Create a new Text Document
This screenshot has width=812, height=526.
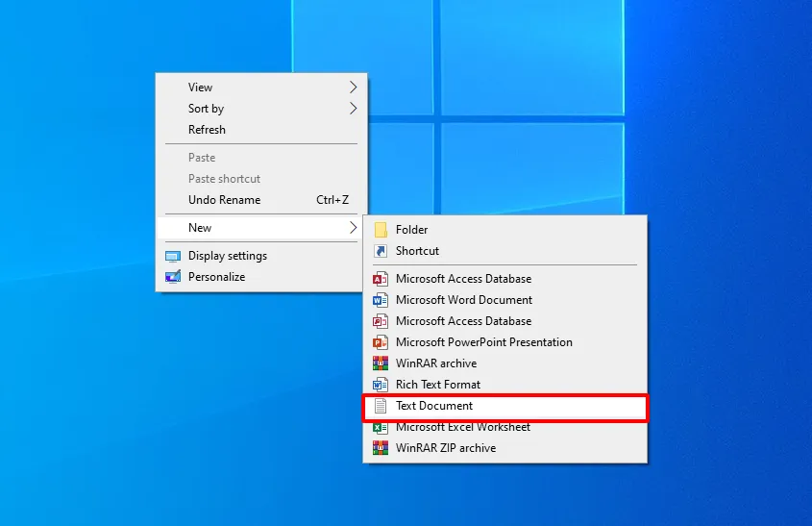pos(434,406)
